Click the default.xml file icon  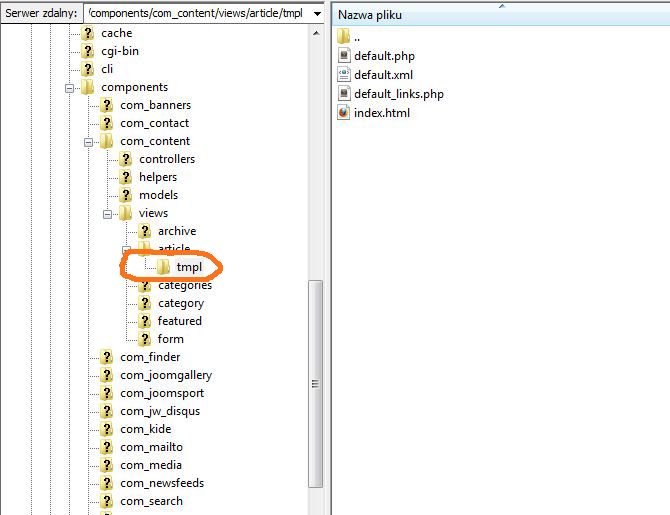point(344,75)
